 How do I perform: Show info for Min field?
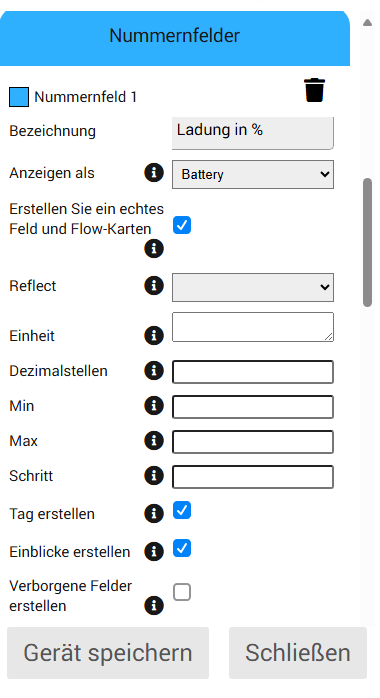click(154, 406)
